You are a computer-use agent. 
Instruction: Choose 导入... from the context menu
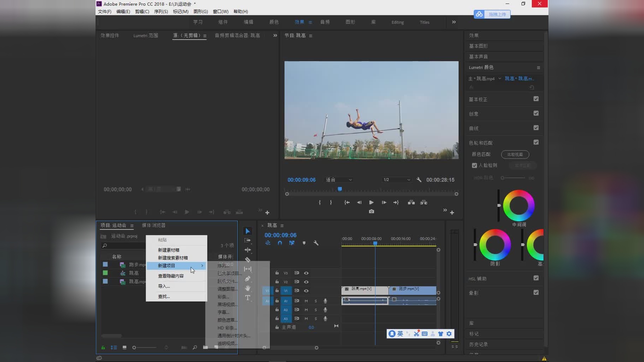point(177,286)
